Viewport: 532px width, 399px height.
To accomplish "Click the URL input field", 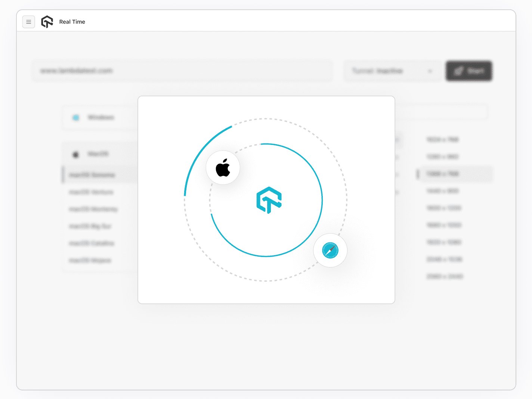I will [182, 71].
